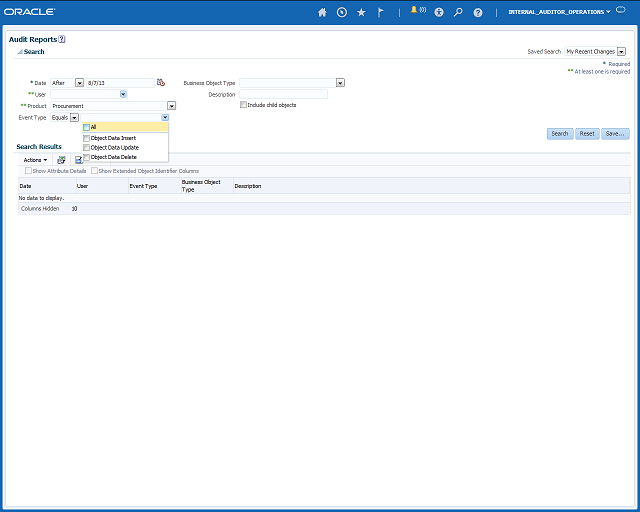Click the Search Results heading
640x512 pixels.
tap(39, 147)
